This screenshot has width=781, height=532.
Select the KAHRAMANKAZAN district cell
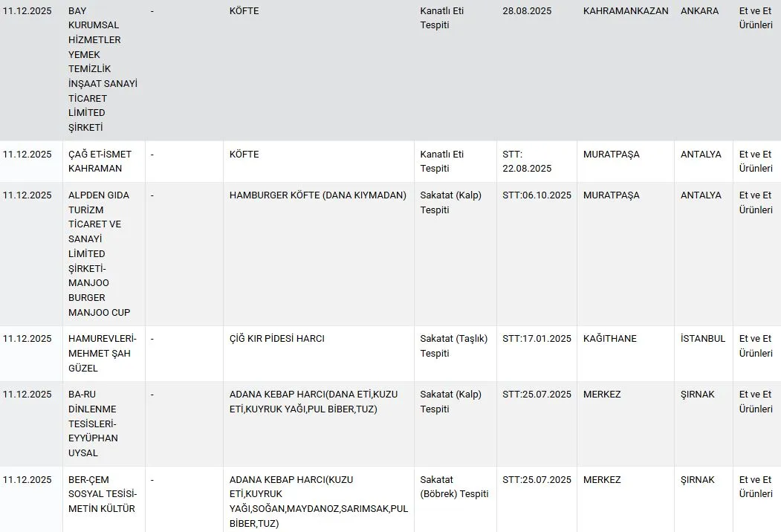(626, 11)
